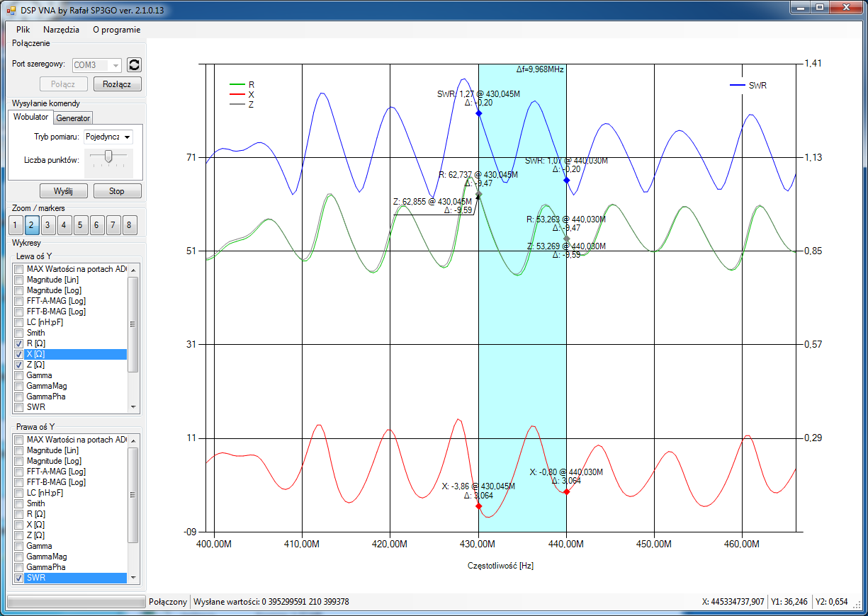Viewport: 868px width, 616px height.
Task: Select zoom marker button 1
Action: coord(15,226)
